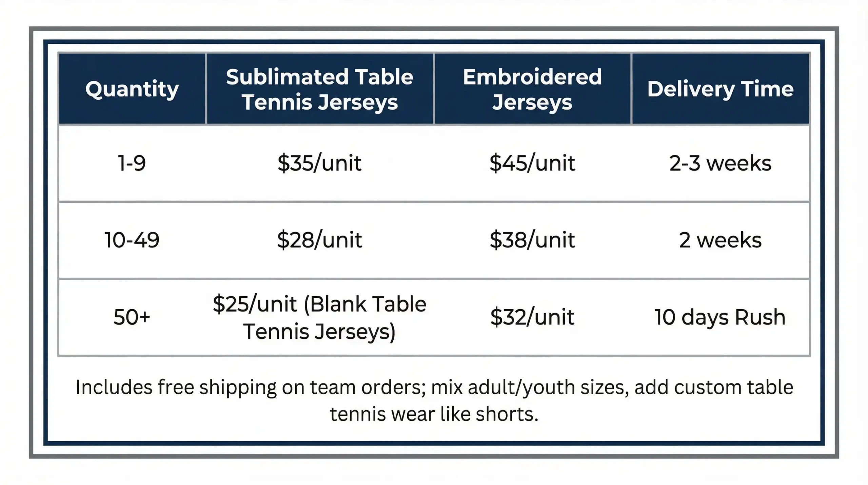This screenshot has width=868, height=485.
Task: Select the $35/unit sublimated price cell
Action: (x=319, y=163)
